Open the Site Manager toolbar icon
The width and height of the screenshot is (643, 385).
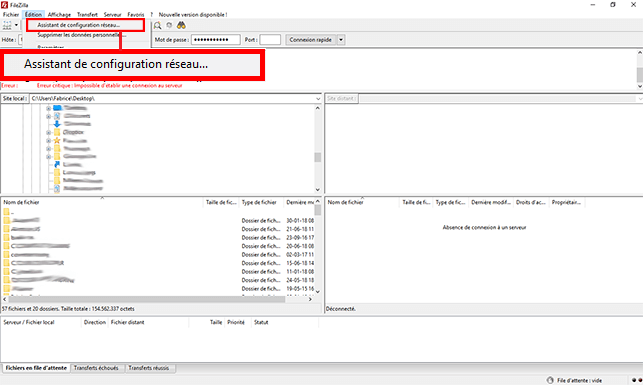[x=7, y=25]
